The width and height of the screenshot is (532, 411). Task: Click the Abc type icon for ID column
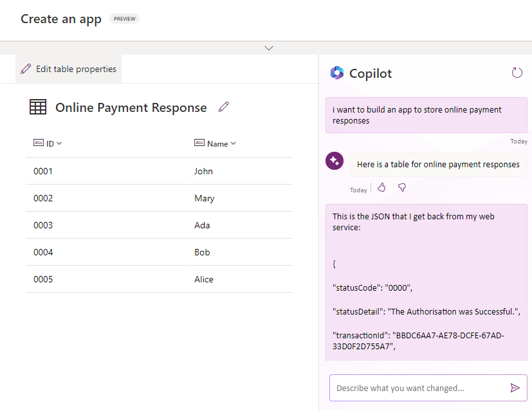click(39, 143)
